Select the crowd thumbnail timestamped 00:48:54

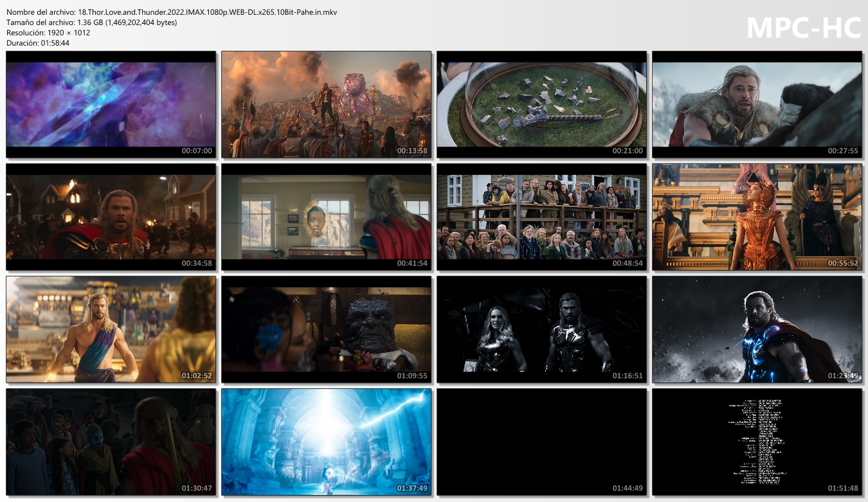[541, 217]
